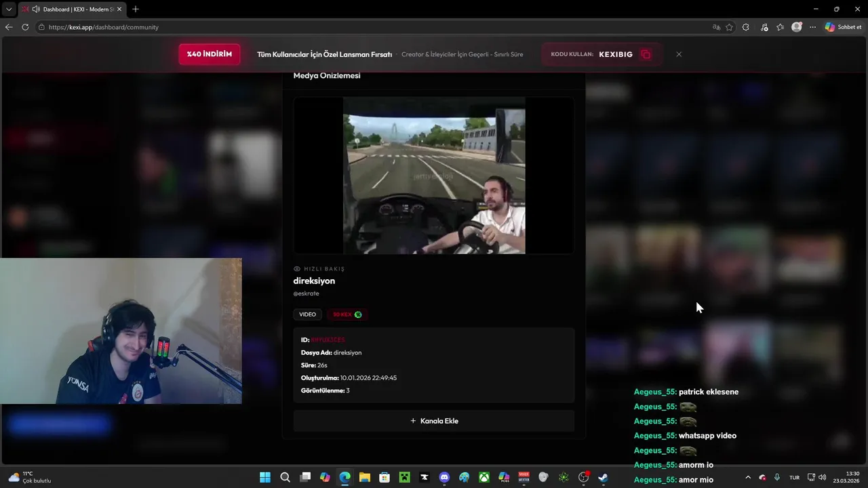
Task: Close the Dashboard | KEXI tab
Action: (119, 9)
